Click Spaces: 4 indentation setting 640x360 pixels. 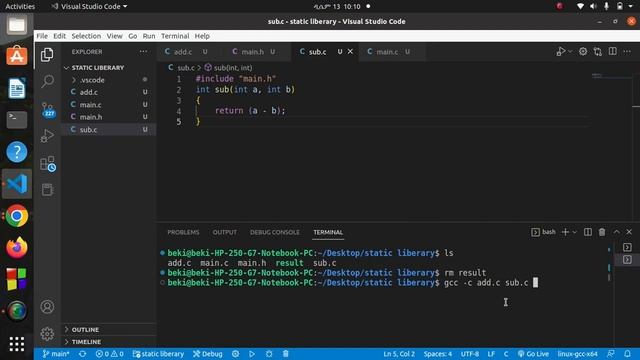point(438,354)
